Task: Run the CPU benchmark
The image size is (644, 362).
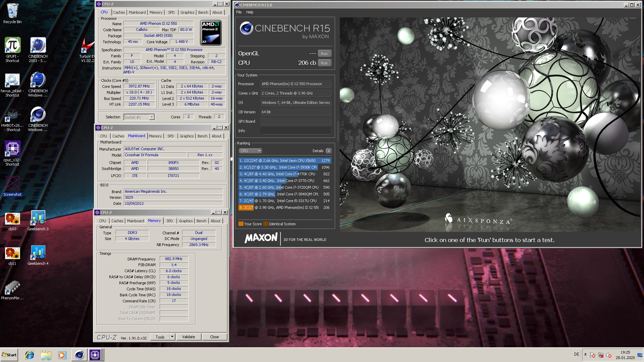Action: click(x=324, y=63)
